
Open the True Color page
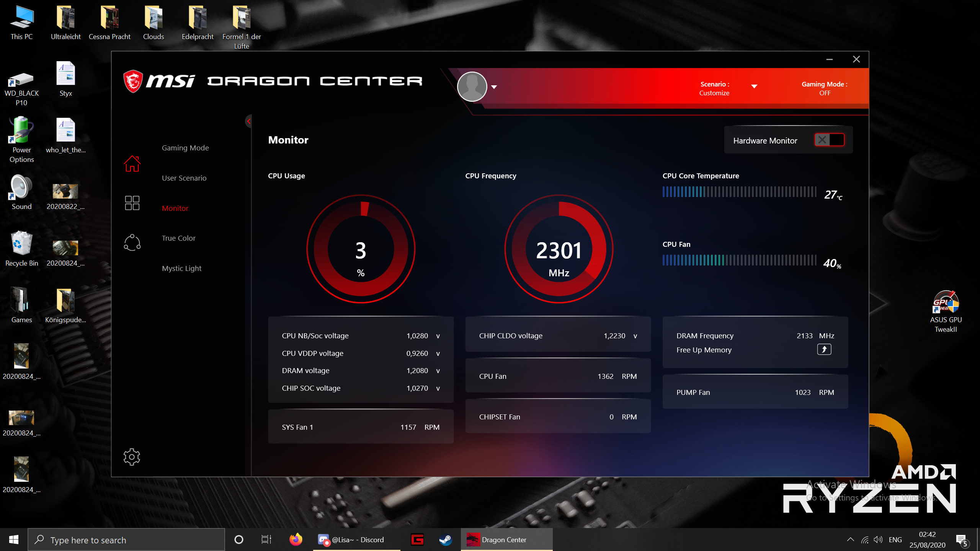(178, 238)
